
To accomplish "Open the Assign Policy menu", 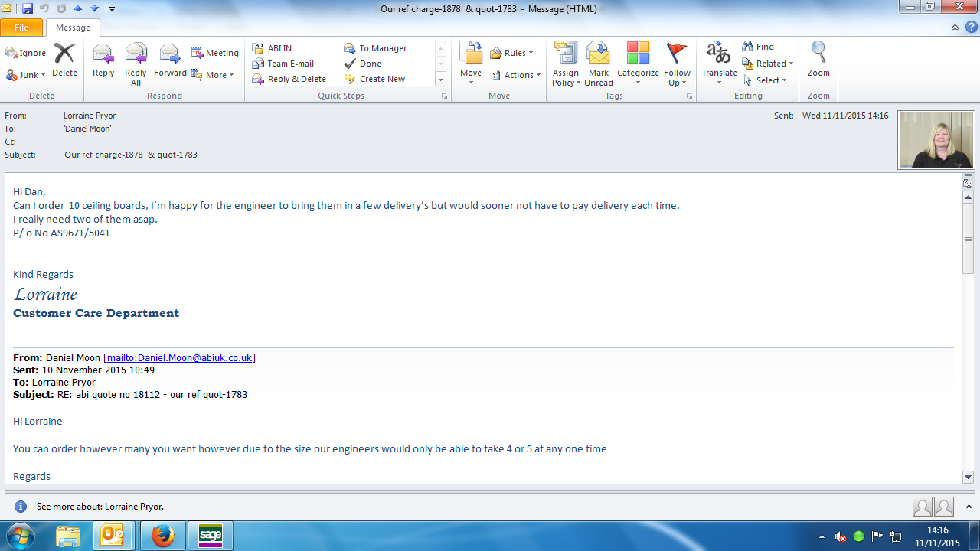I will tap(566, 64).
